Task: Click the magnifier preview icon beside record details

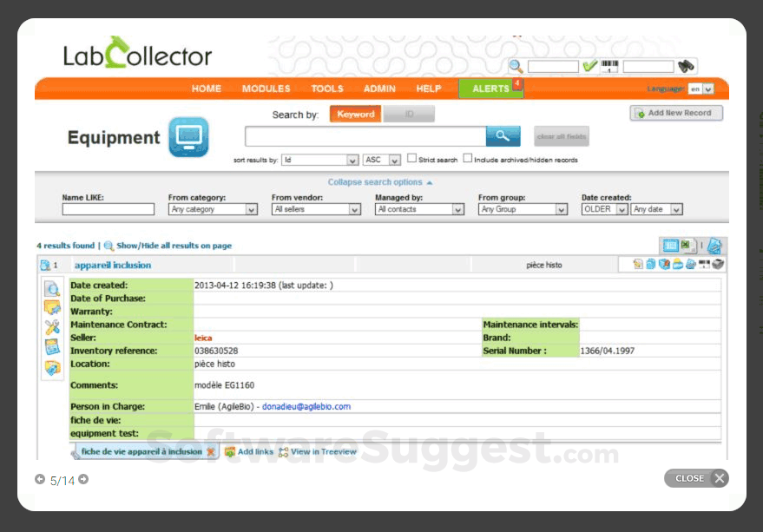Action: [52, 288]
